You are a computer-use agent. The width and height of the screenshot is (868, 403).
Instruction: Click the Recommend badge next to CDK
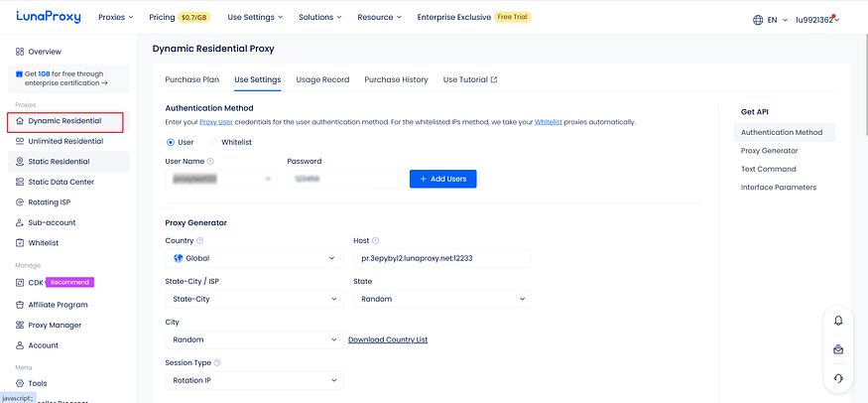click(x=69, y=282)
